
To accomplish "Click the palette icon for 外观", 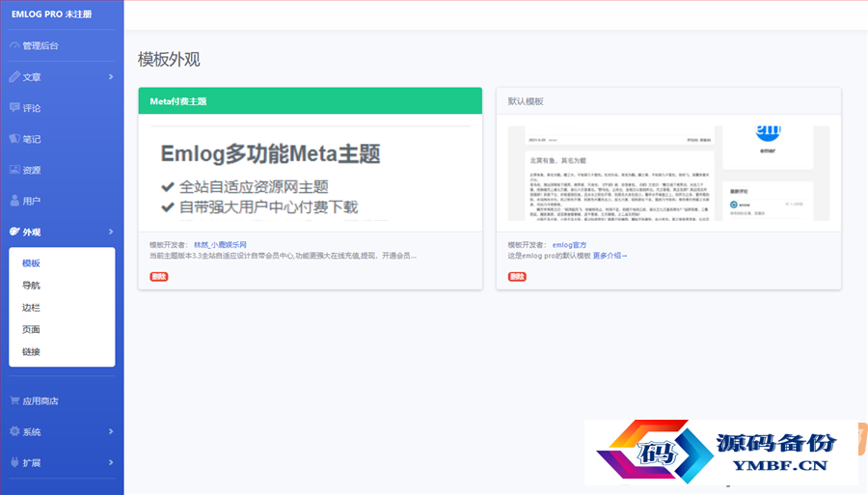I will [14, 232].
